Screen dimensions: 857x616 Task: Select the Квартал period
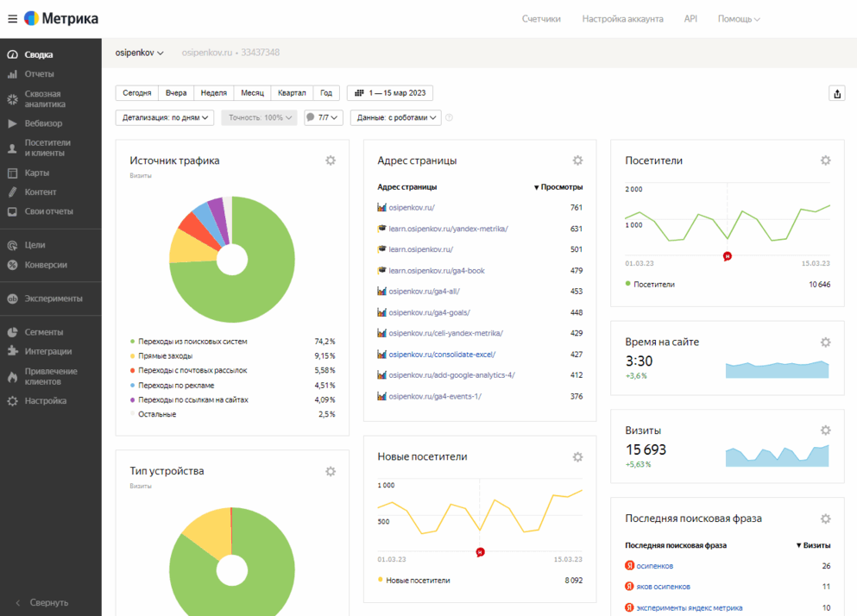[x=292, y=93]
